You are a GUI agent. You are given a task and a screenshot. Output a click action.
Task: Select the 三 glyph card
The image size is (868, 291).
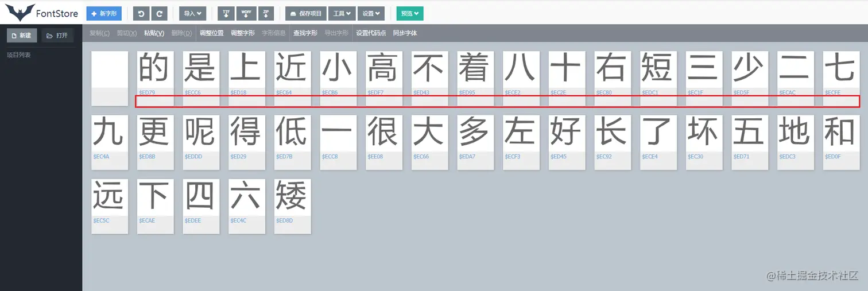click(704, 78)
